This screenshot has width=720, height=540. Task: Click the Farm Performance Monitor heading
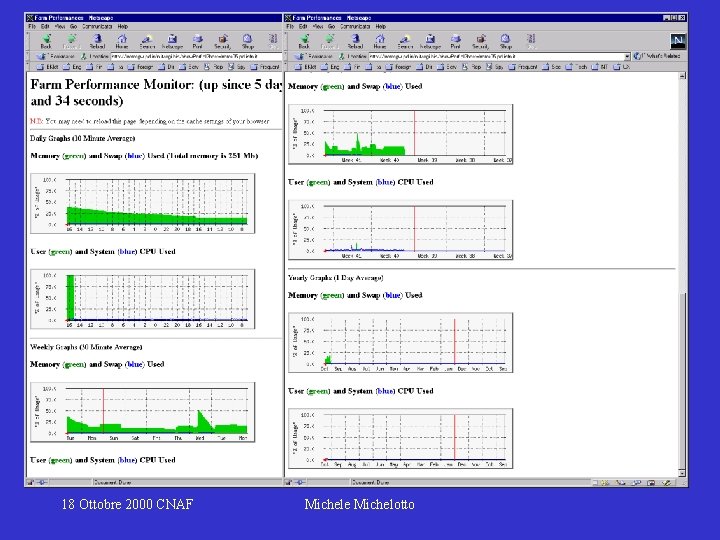tap(156, 92)
